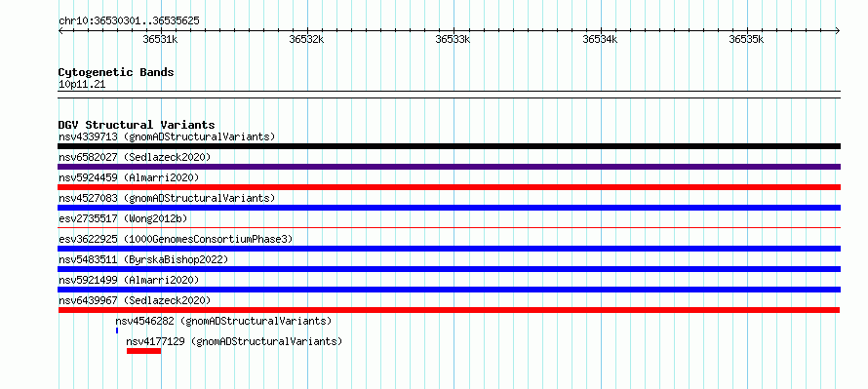Click the blue nsv5483511 variant bar
Viewport: 868px width, 389px height.
[449, 269]
